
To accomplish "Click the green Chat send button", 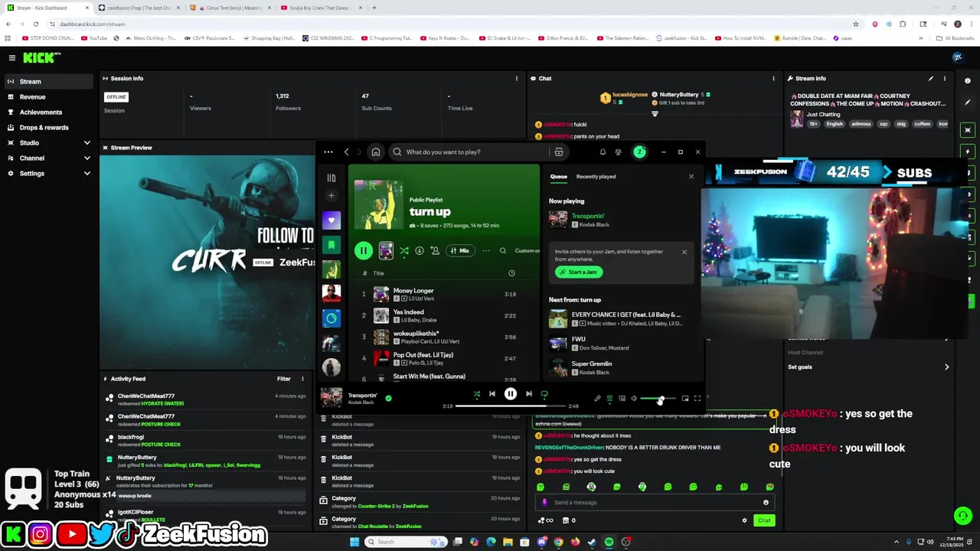I will [764, 520].
